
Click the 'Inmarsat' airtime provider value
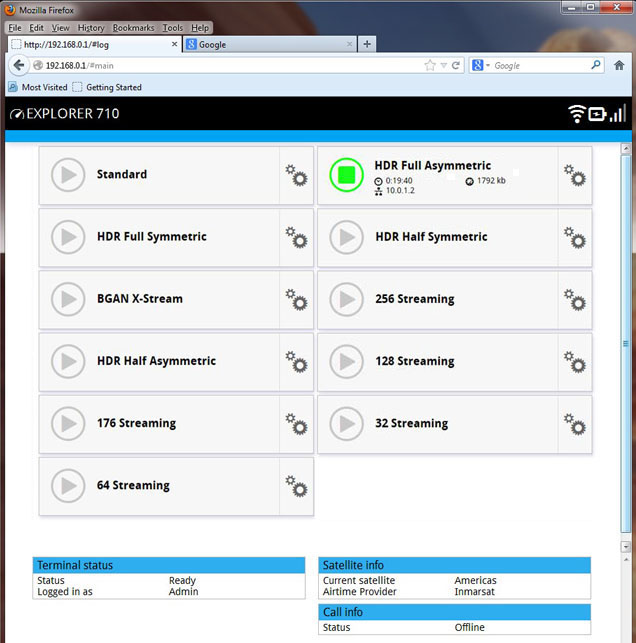(474, 592)
